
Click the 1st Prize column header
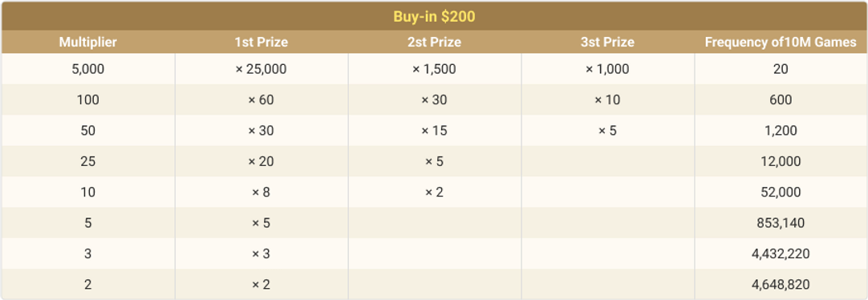(x=262, y=42)
